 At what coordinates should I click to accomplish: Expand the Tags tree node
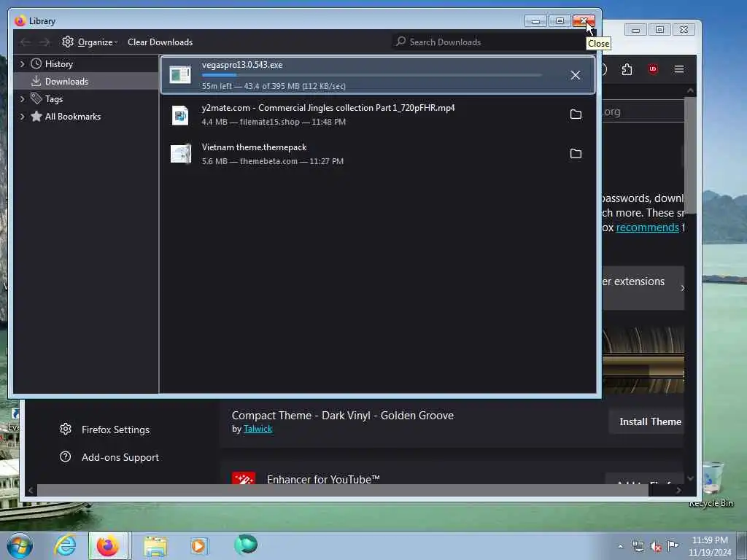tap(22, 99)
